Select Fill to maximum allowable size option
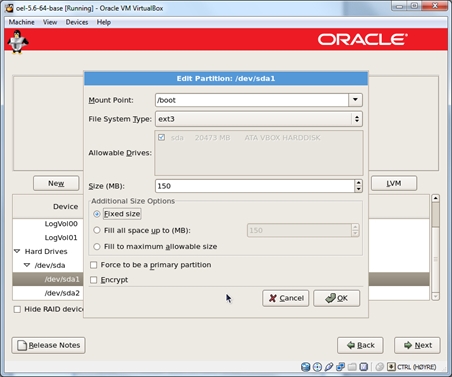452x377 pixels. (x=97, y=247)
